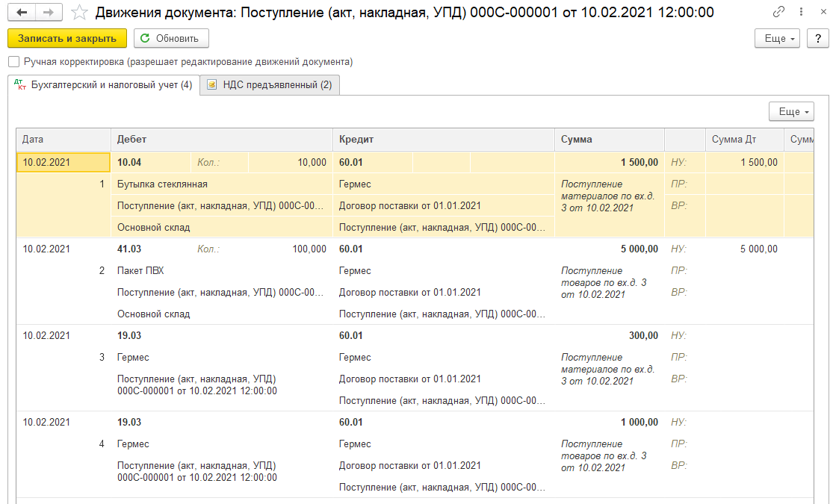Go forward with the right arrow button

tap(49, 12)
